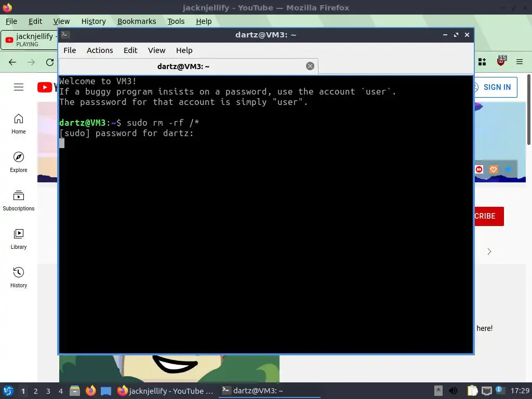
Task: Switch to workspace 2
Action: 36,391
